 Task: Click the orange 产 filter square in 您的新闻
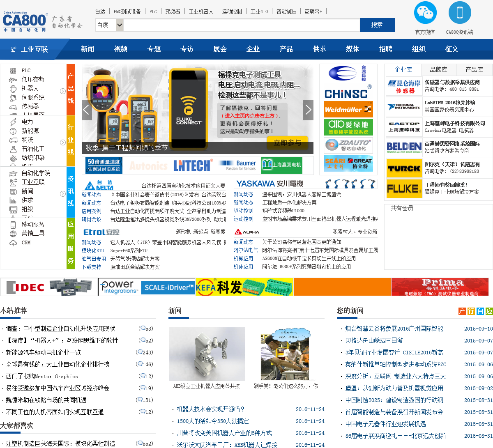(462, 311)
